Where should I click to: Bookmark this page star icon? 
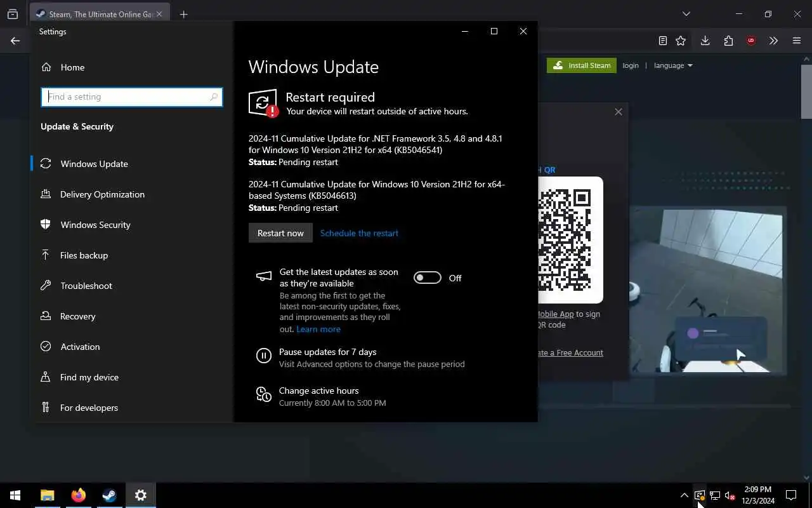(681, 41)
